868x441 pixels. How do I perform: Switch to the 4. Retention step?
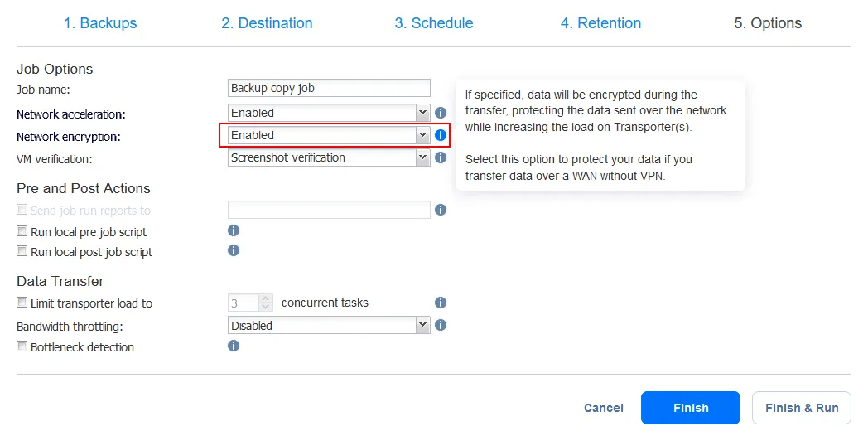(600, 23)
